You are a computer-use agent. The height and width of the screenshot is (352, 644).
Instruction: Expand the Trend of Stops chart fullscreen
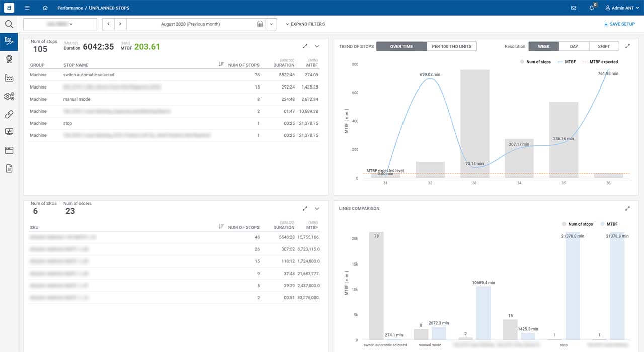(627, 46)
